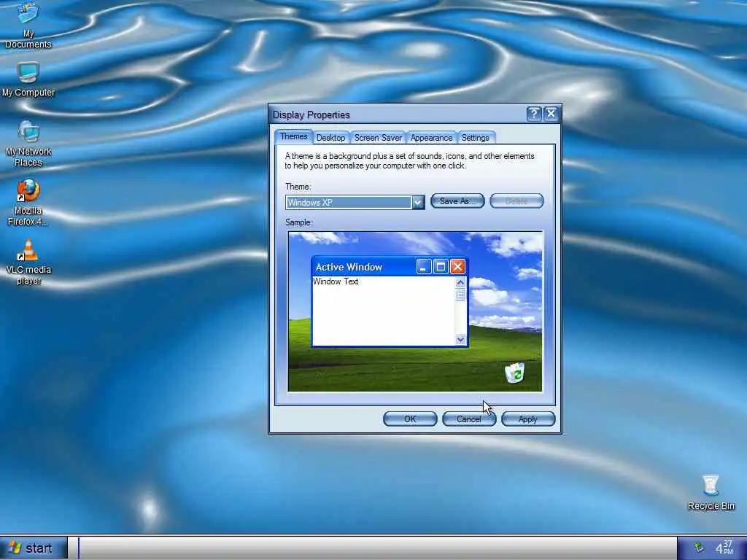Screen dimensions: 747x560
Task: Open the My Documents desktop icon
Action: pyautogui.click(x=28, y=25)
